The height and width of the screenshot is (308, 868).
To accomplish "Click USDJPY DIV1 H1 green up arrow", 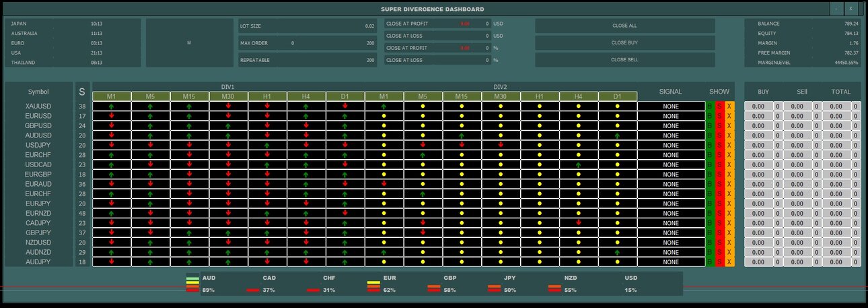I will [x=267, y=145].
